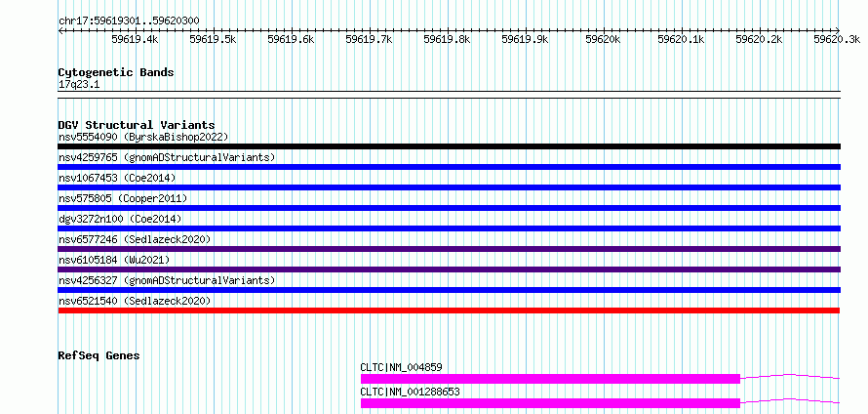Click the magenta CLTC|NM_004859 exon block
Screen dimensions: 868x414
550,379
